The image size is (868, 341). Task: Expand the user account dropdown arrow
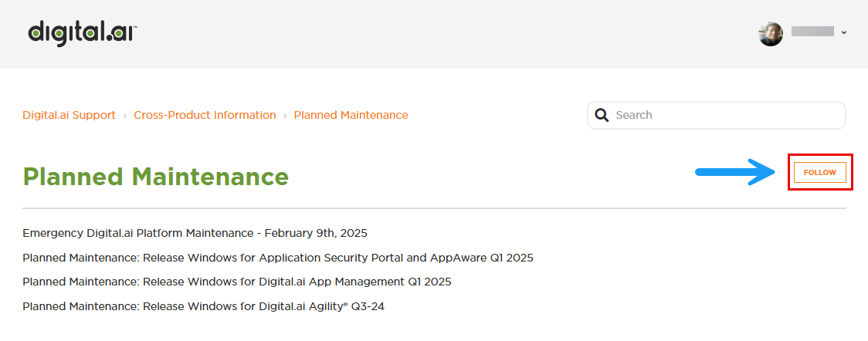click(x=843, y=32)
